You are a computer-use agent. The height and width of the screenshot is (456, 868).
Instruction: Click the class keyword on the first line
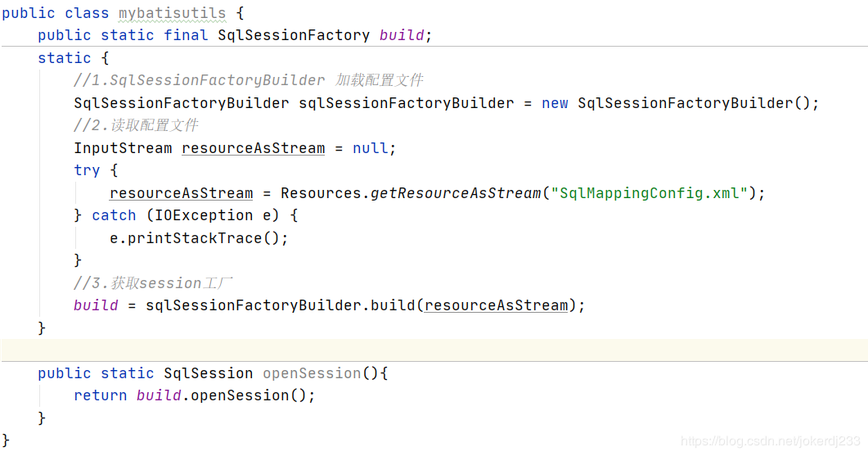click(87, 13)
